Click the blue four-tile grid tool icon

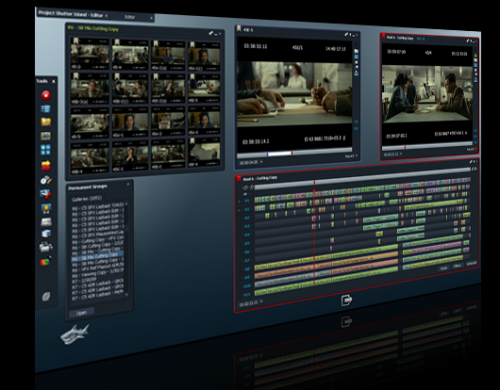pos(46,150)
